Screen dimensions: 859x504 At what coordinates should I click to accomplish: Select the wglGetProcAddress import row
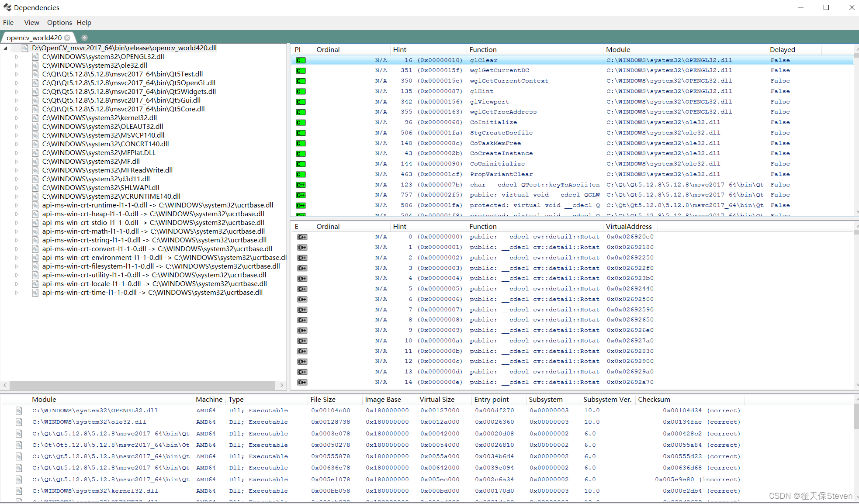point(502,112)
